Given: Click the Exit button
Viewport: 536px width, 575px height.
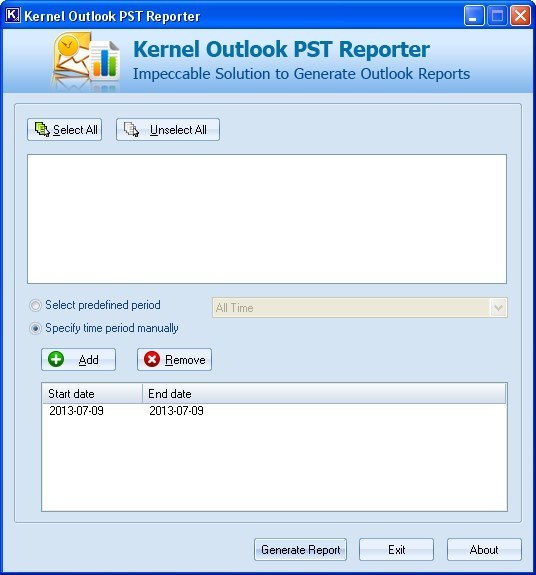Looking at the screenshot, I should pyautogui.click(x=396, y=549).
